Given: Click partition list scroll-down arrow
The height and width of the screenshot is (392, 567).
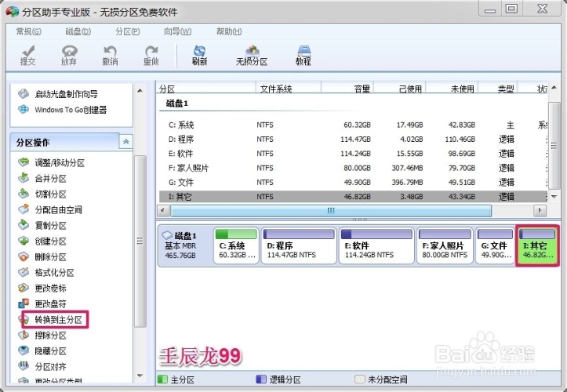Looking at the screenshot, I should [554, 196].
